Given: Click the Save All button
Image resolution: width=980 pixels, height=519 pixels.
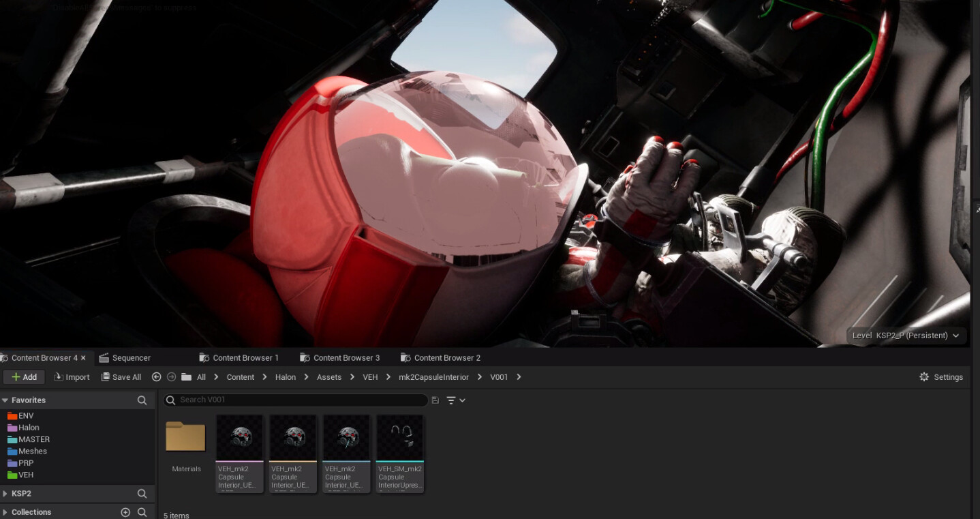Looking at the screenshot, I should point(121,377).
